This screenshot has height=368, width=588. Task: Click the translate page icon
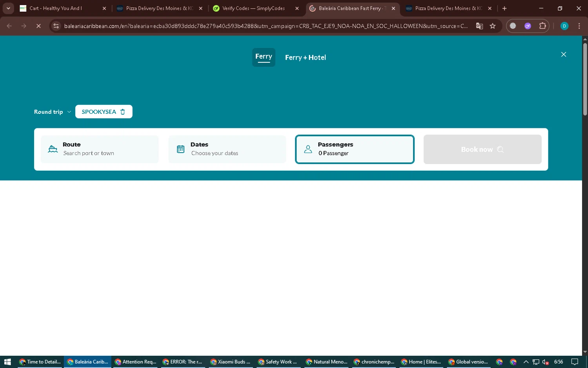point(479,26)
